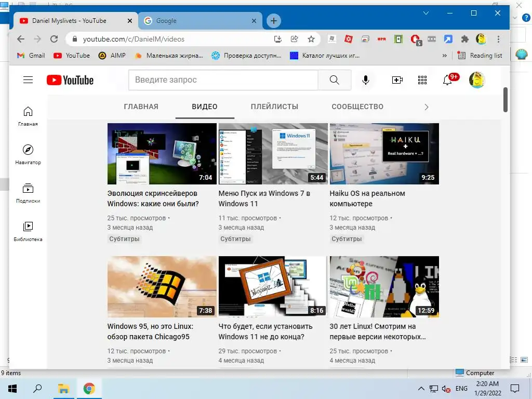532x399 pixels.
Task: Click the page vertical scrollbar thumb
Action: click(505, 100)
